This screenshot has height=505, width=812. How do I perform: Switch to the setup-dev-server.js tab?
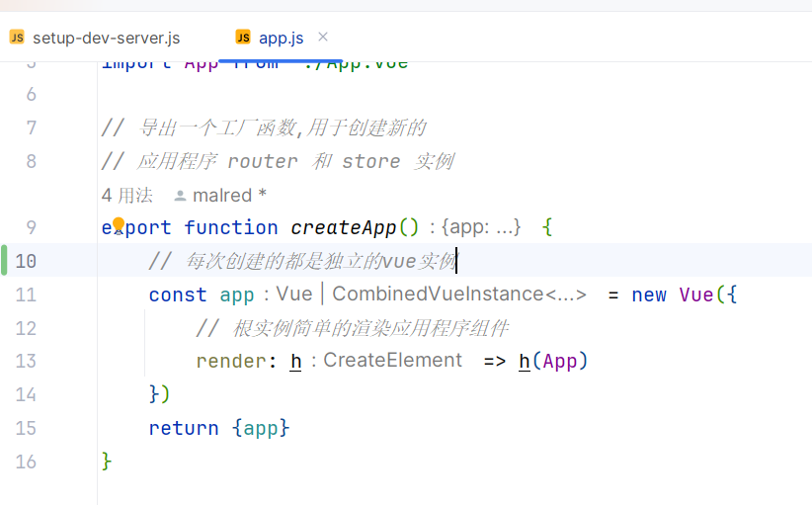(106, 39)
